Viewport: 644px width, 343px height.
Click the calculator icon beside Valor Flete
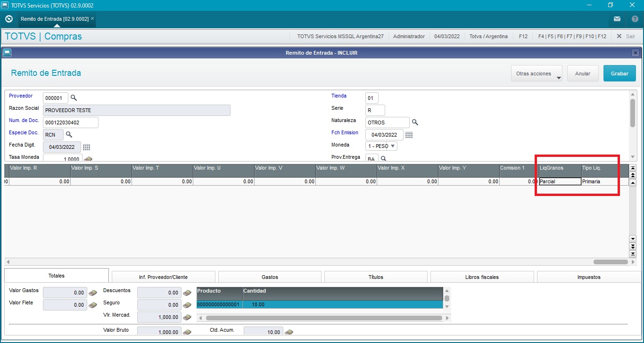[x=93, y=305]
